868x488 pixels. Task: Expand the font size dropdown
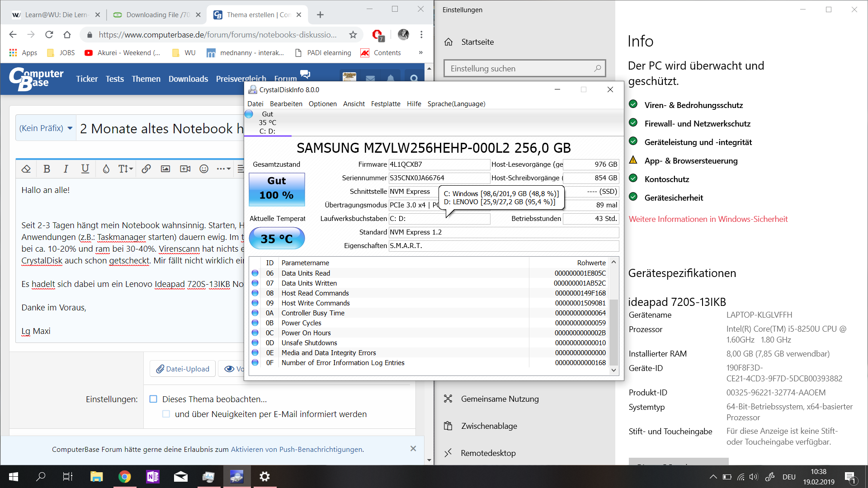point(126,169)
